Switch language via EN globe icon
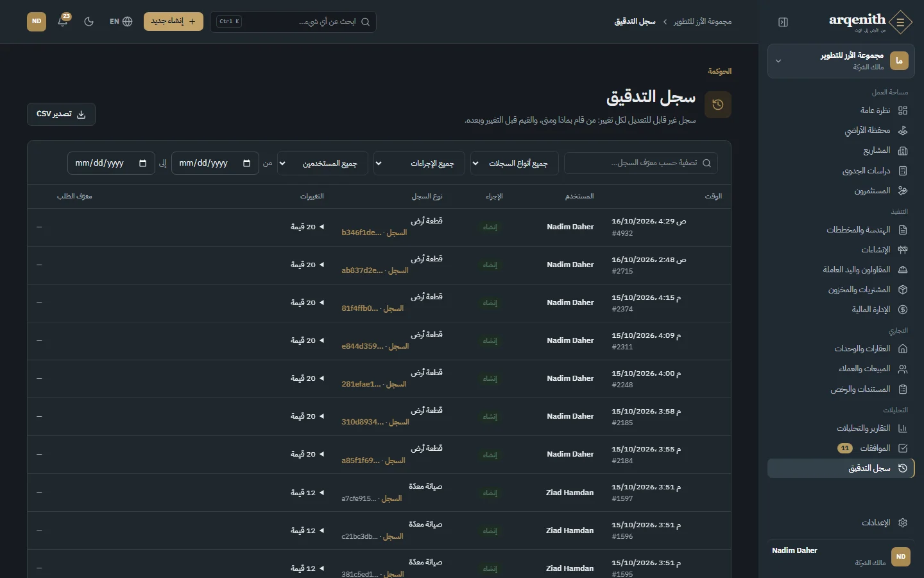 [x=121, y=21]
